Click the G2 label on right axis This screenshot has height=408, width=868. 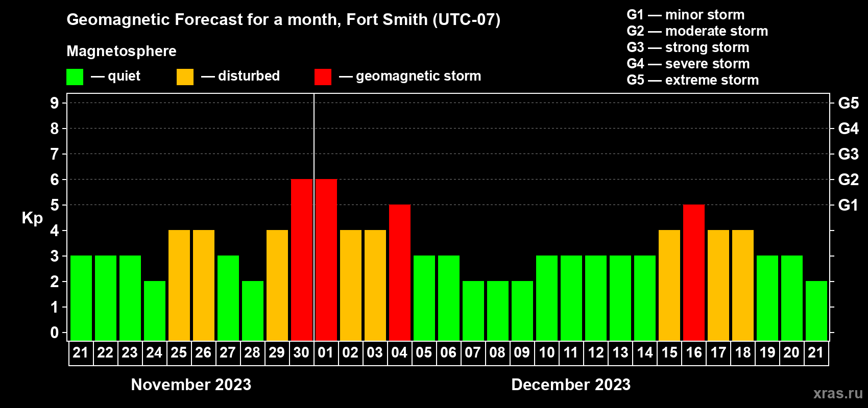[849, 180]
